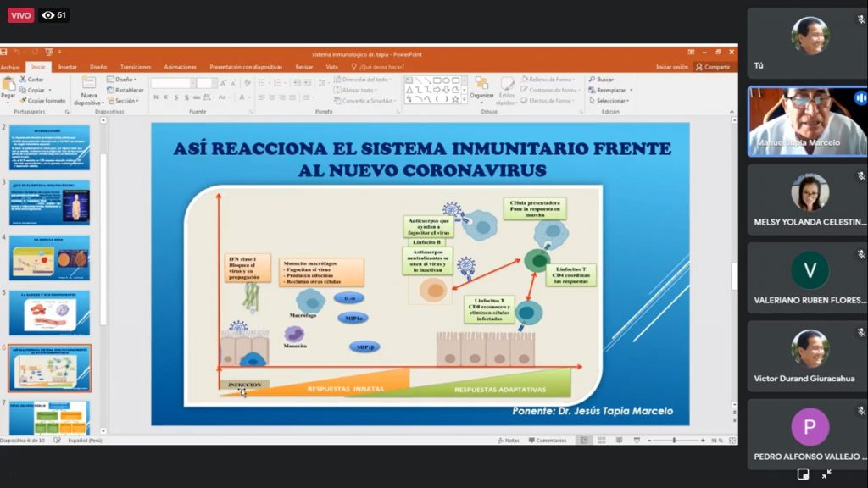The width and height of the screenshot is (868, 488).
Task: Click the slide panel vertical scrollbar
Action: (103, 238)
